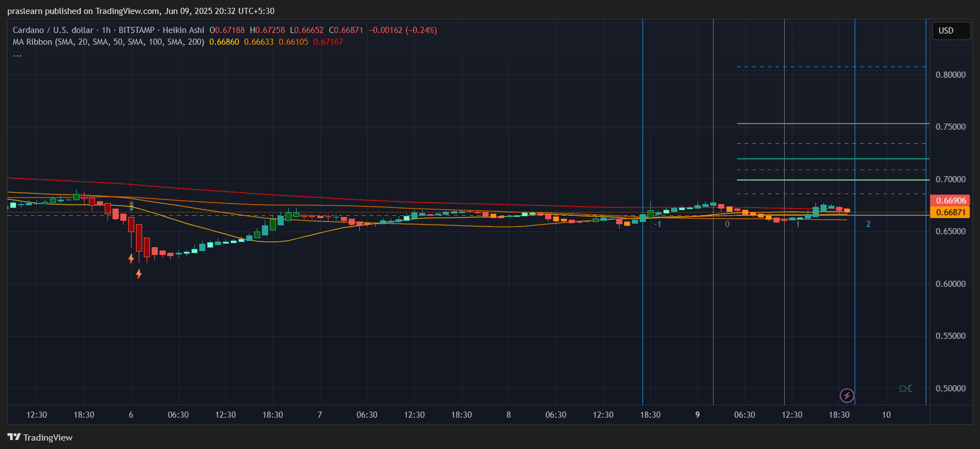Click the 0.70000 price axis label

pyautogui.click(x=950, y=179)
